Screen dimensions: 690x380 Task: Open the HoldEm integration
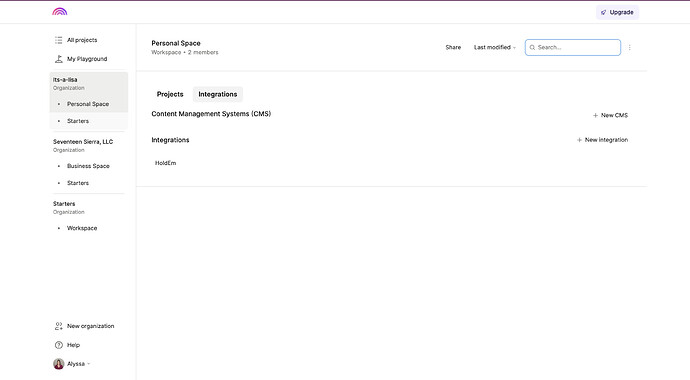(x=165, y=163)
